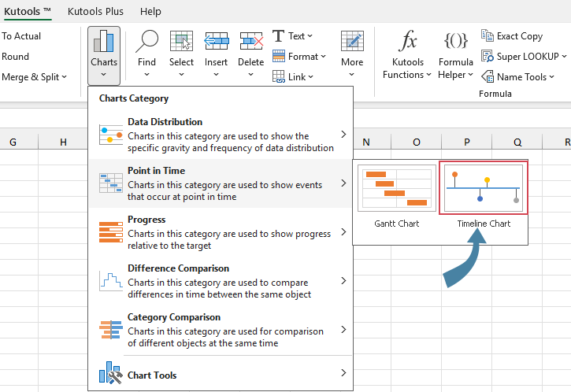Click the Link tools icon
571x392 pixels.
[279, 77]
